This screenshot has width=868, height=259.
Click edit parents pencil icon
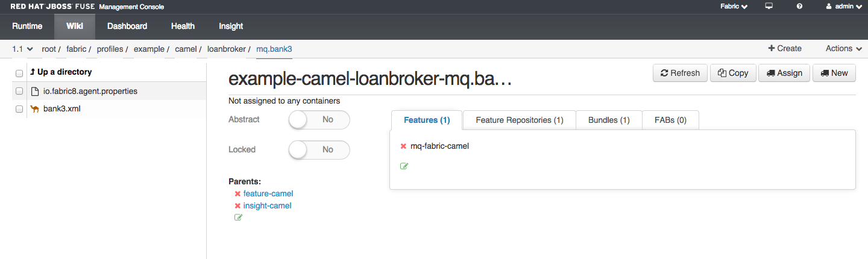[x=238, y=217]
